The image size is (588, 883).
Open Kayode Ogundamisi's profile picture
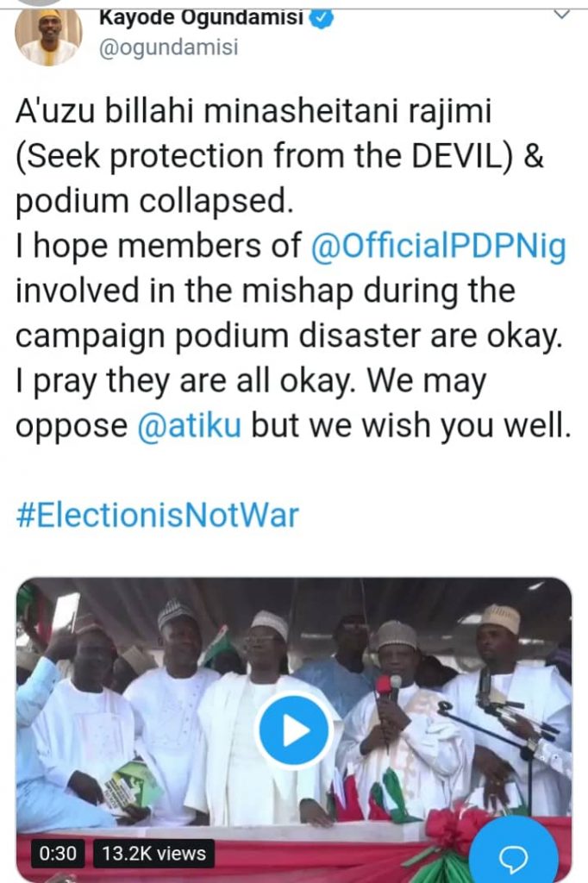pos(48,34)
